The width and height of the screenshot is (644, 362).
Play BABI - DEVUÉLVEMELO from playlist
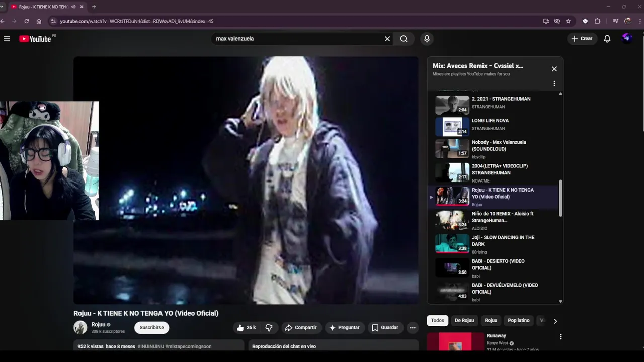493,292
